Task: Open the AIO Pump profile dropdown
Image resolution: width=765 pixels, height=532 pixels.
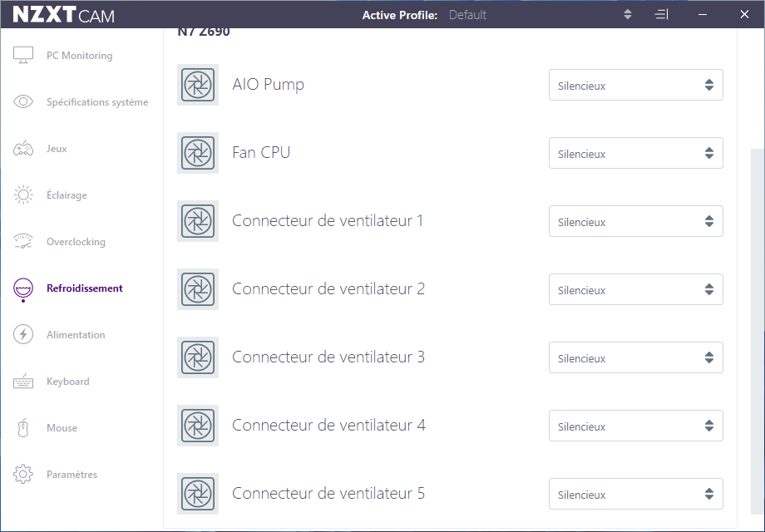Action: 636,85
